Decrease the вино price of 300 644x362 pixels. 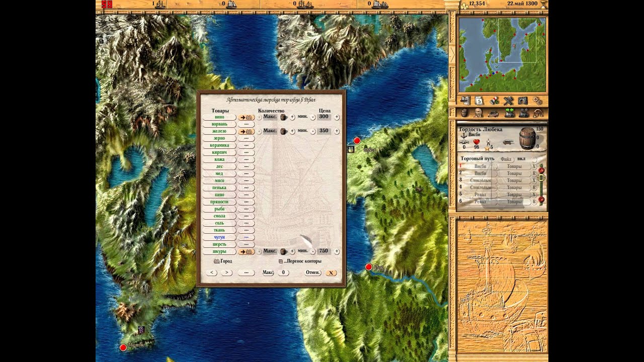pyautogui.click(x=313, y=117)
